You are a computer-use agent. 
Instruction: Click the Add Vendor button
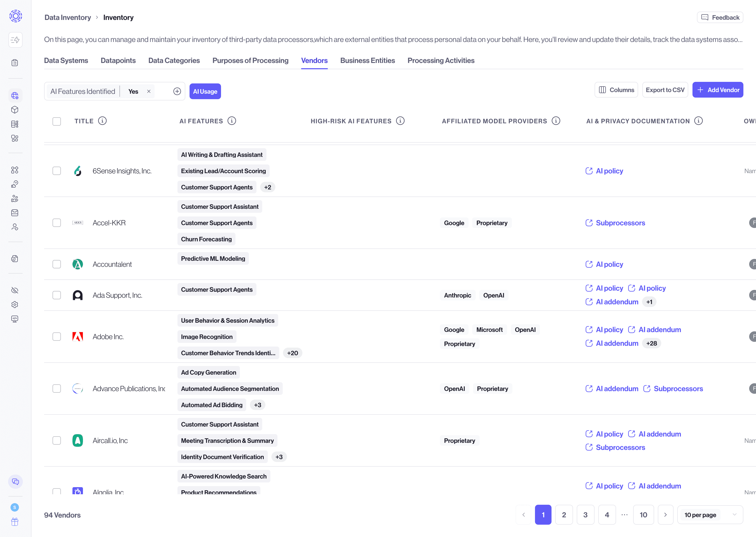click(718, 90)
